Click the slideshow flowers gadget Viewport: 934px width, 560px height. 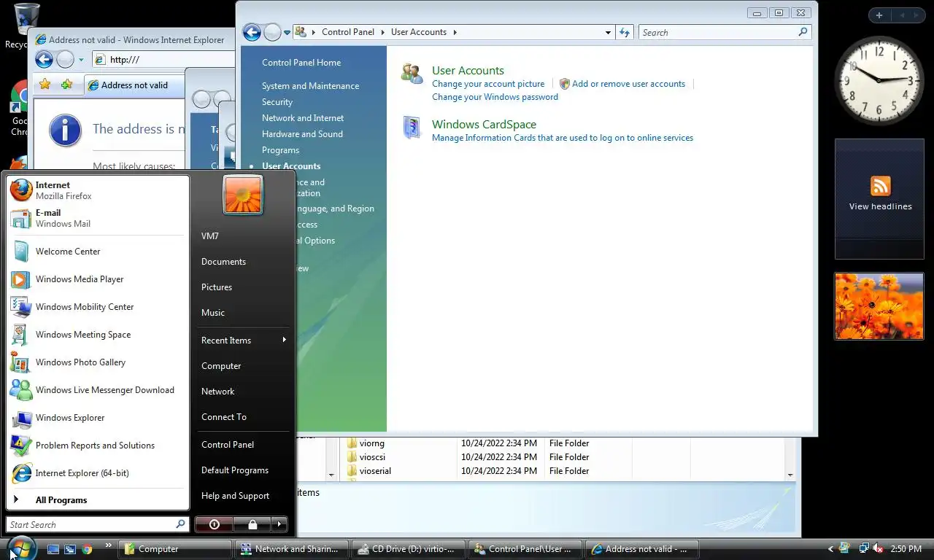pyautogui.click(x=879, y=306)
